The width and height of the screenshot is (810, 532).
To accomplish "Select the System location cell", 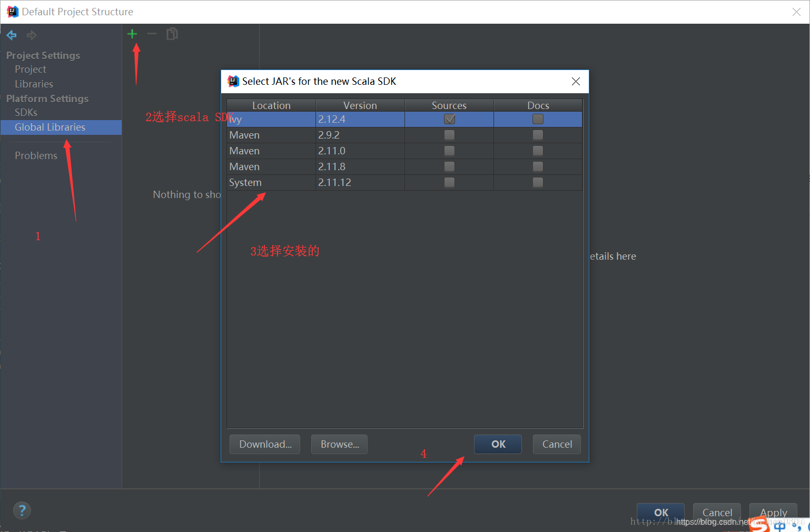I will (x=271, y=182).
